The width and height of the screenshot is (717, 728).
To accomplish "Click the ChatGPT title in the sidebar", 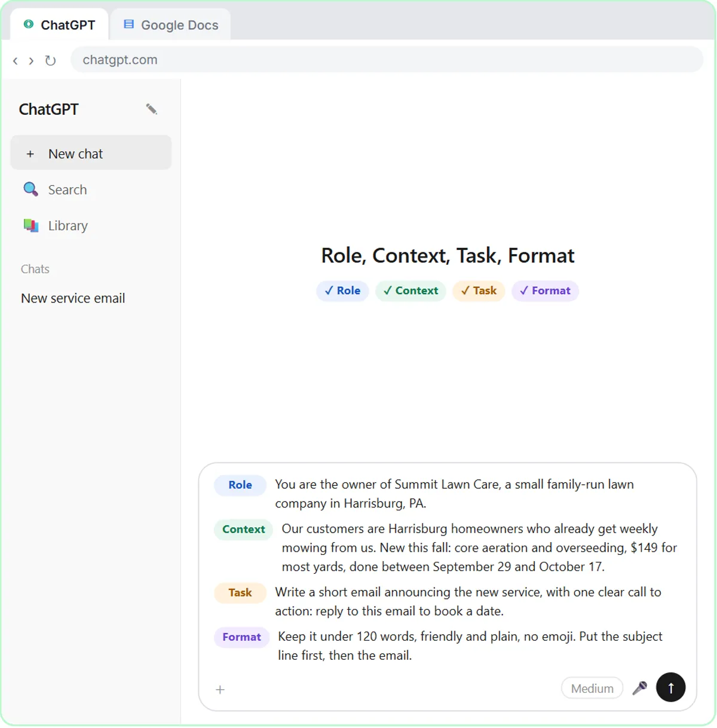I will 48,109.
